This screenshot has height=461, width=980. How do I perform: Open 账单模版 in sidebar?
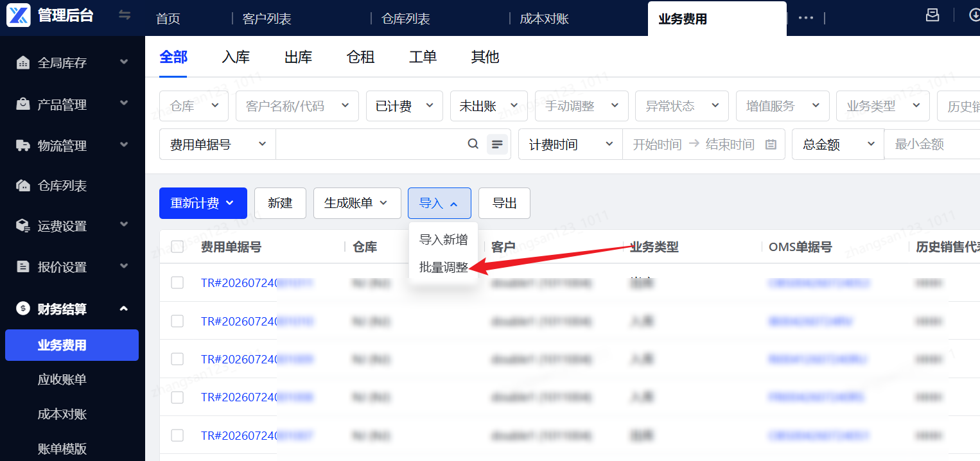[62, 448]
